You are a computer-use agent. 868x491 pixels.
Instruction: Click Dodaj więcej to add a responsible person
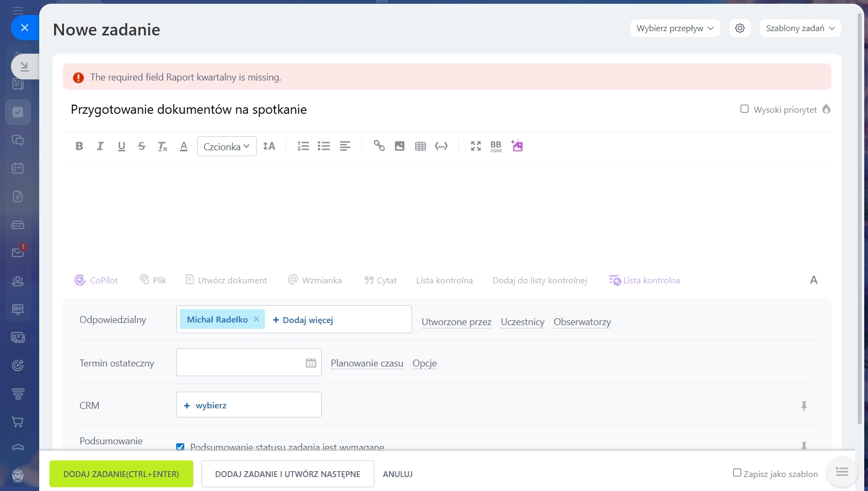tap(303, 320)
